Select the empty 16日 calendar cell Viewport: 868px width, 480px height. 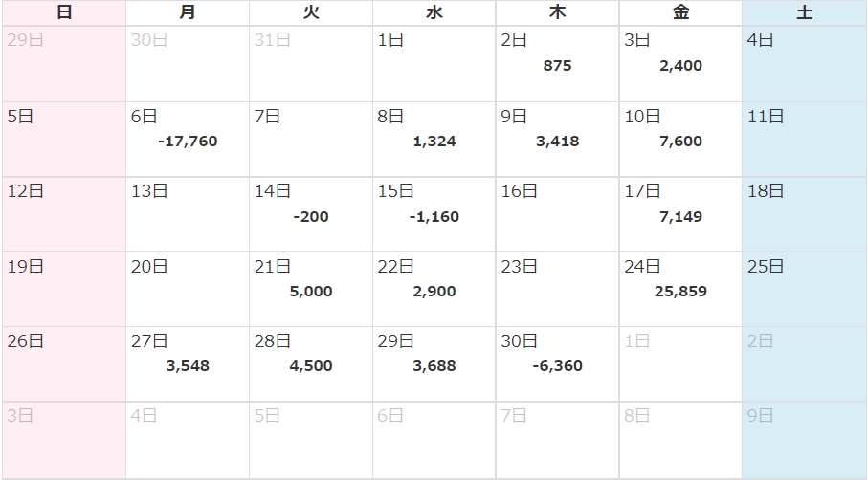[x=557, y=215]
